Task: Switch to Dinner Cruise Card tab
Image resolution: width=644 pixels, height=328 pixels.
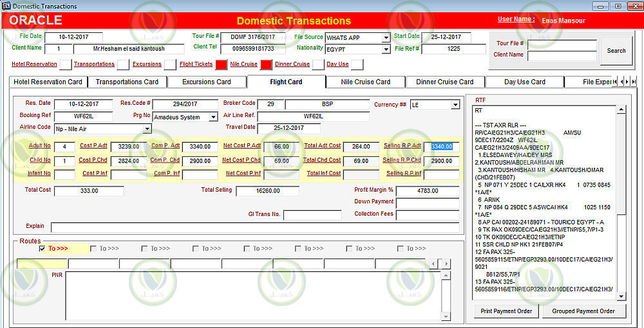Action: (445, 82)
